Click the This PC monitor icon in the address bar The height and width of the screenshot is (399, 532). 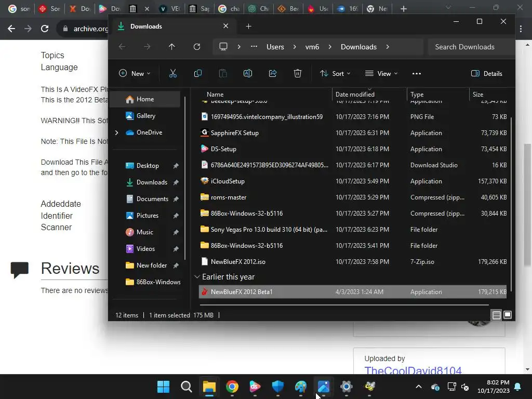point(223,47)
